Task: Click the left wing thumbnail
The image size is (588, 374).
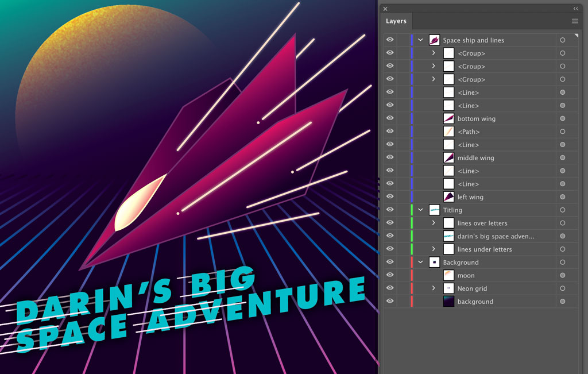Action: click(x=449, y=196)
